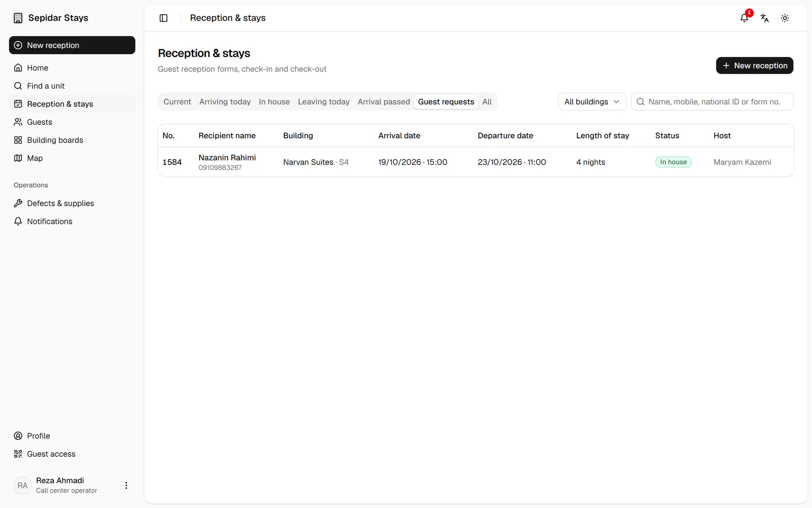The height and width of the screenshot is (508, 812).
Task: Click form number 1584
Action: 172,162
